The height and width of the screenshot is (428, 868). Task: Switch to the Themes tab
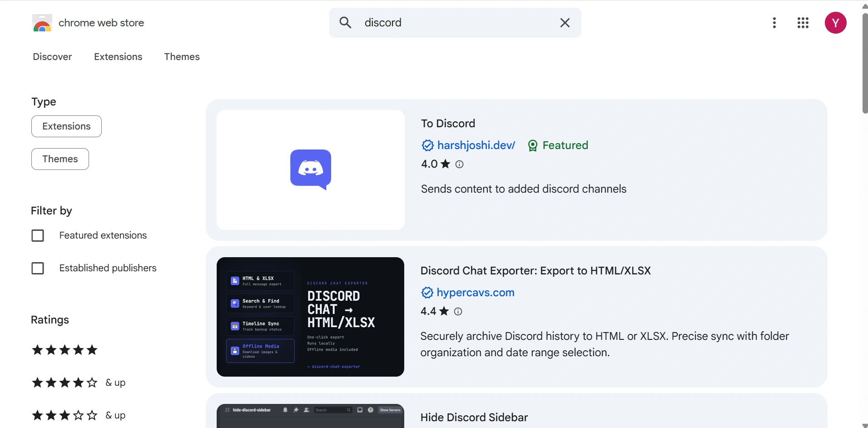[182, 57]
